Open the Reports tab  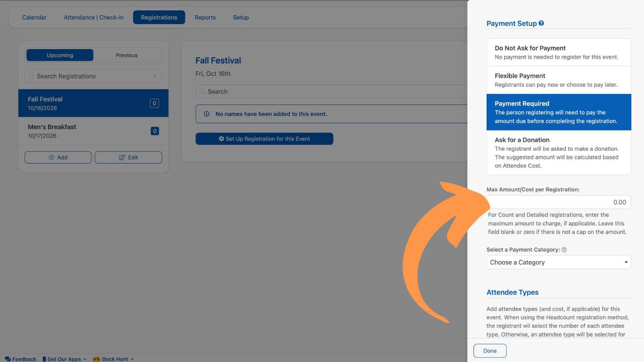coord(205,17)
